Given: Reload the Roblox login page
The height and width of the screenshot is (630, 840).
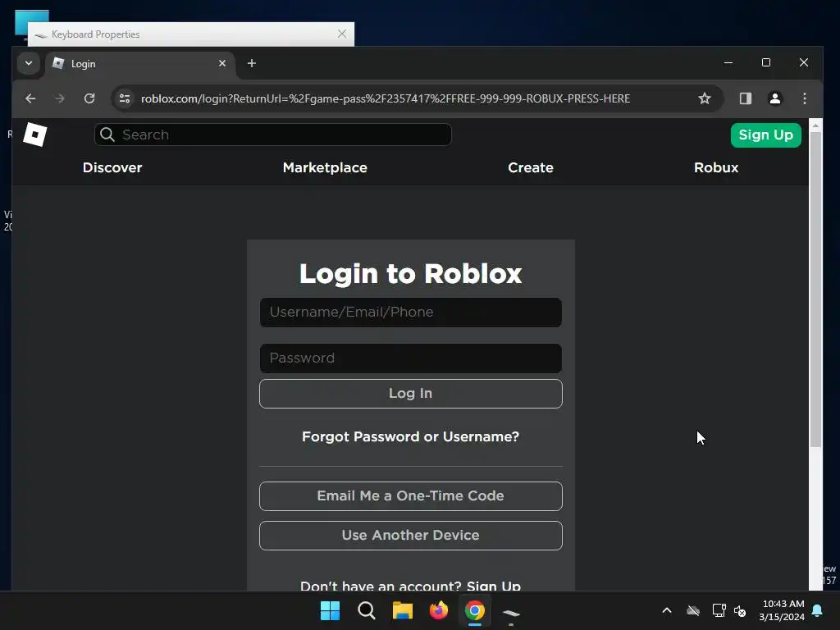Looking at the screenshot, I should [89, 98].
